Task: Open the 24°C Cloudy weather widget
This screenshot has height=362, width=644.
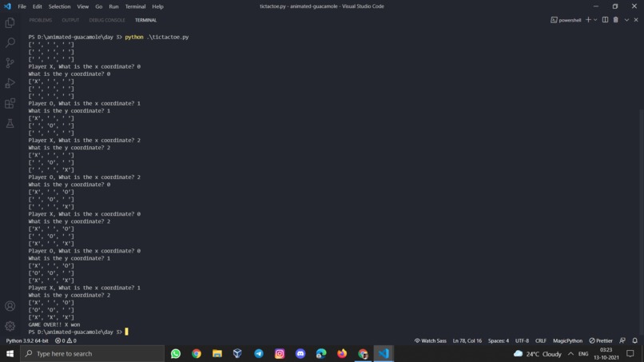Action: pyautogui.click(x=538, y=353)
